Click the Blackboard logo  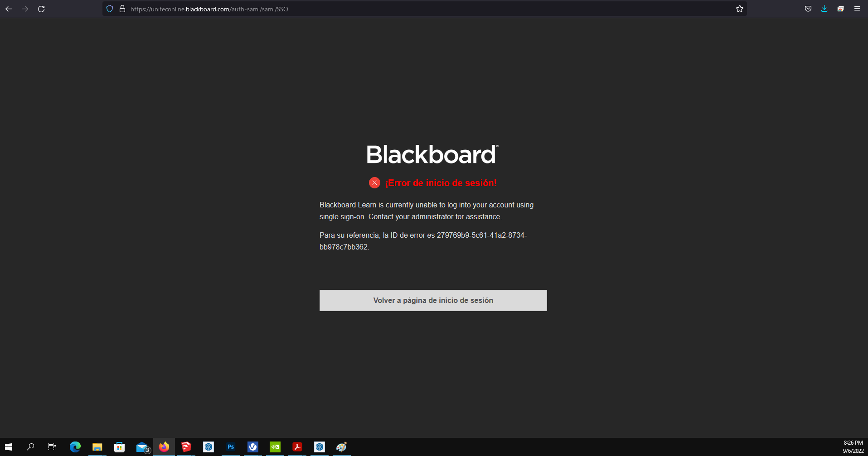pyautogui.click(x=432, y=154)
